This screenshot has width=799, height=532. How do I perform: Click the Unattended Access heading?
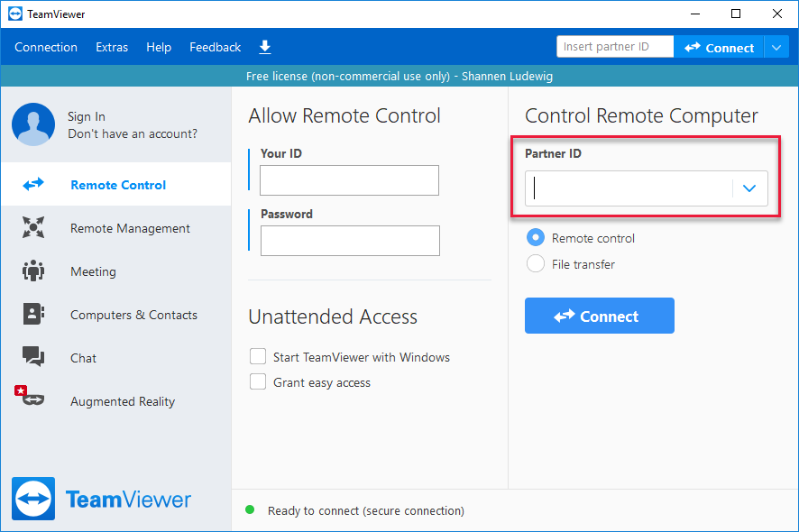coord(333,317)
